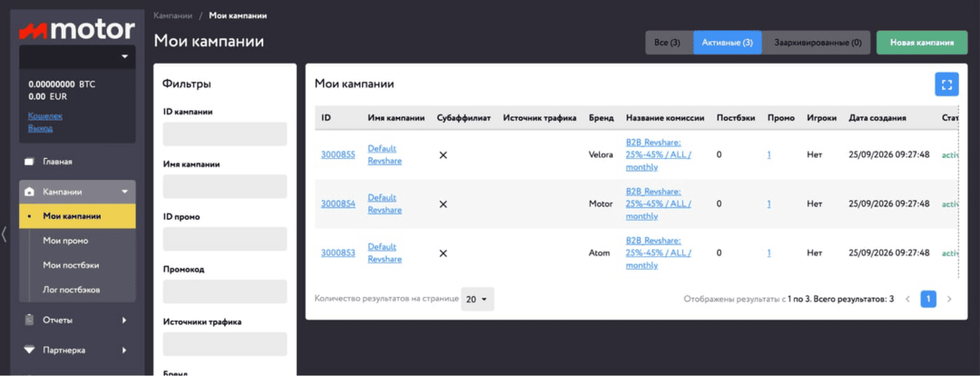The height and width of the screenshot is (376, 980).
Task: Collapse the sidebar with the left edge arrow
Action: 5,233
